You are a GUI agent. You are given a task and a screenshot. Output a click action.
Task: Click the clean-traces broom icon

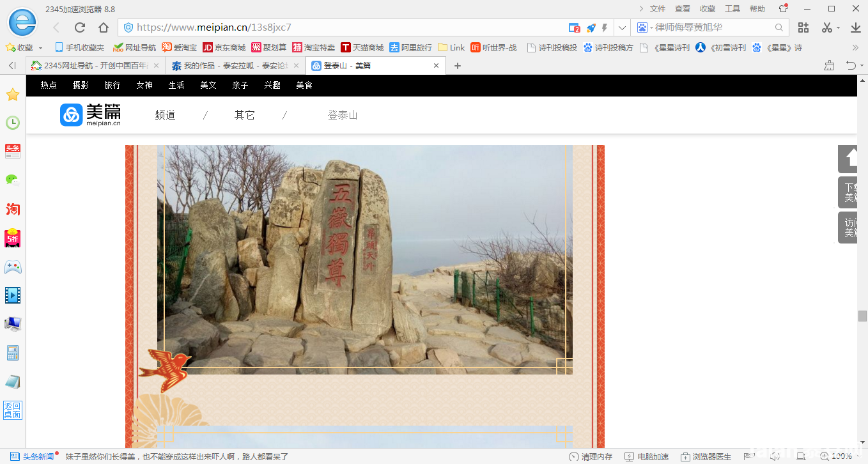(x=829, y=65)
